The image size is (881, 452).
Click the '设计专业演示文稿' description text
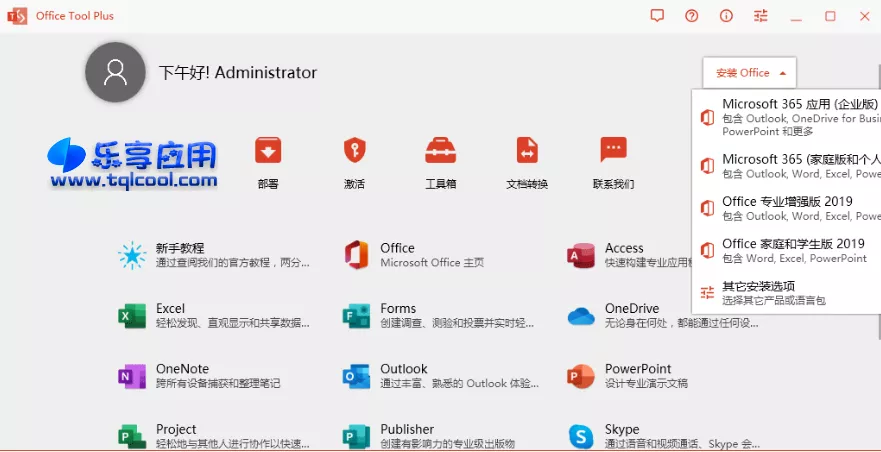click(x=646, y=383)
